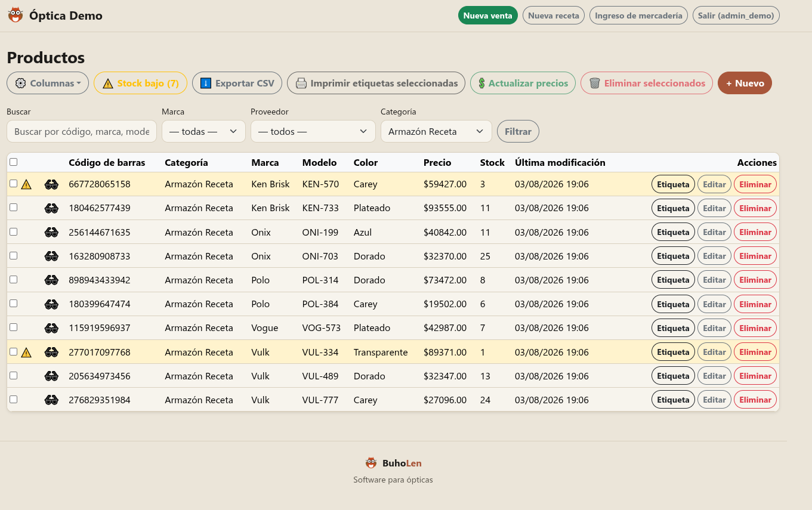Click the low-stock warning icon on KEN-570 row
The image size is (812, 510).
(26, 185)
